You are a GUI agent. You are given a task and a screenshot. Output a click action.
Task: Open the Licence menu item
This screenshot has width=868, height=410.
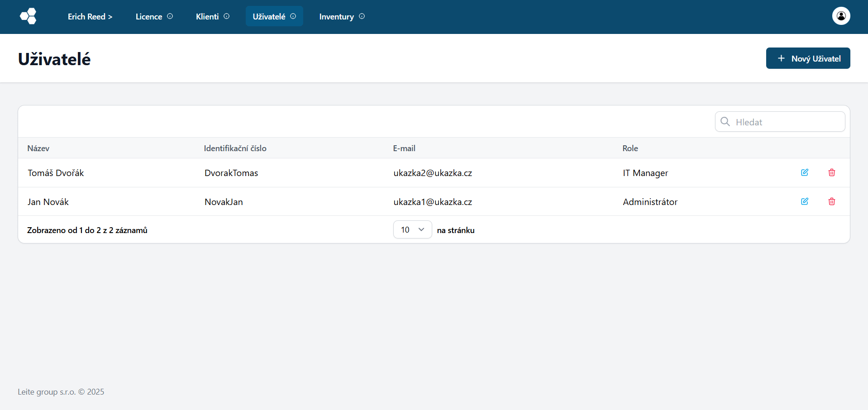click(148, 17)
